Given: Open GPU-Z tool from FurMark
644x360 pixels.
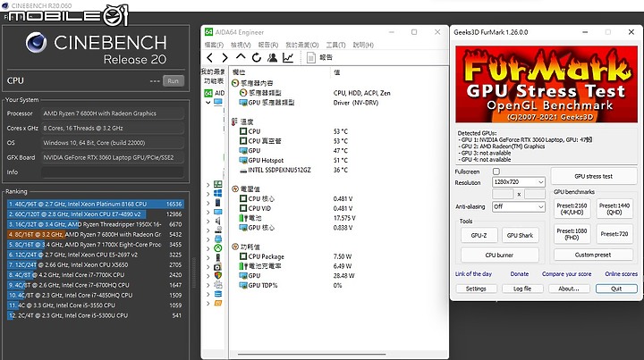Looking at the screenshot, I should [479, 235].
